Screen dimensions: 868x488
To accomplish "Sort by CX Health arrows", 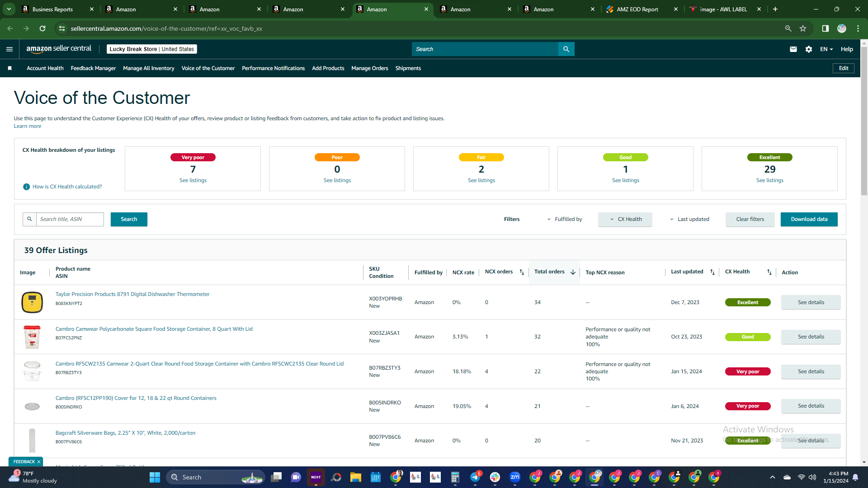I will click(x=769, y=272).
